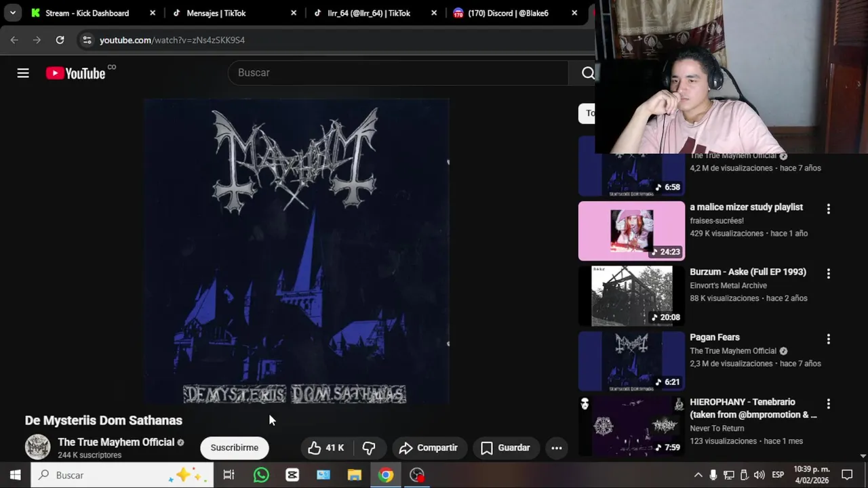868x488 pixels.
Task: Open The True Mayhem Official channel avatar
Action: [38, 447]
